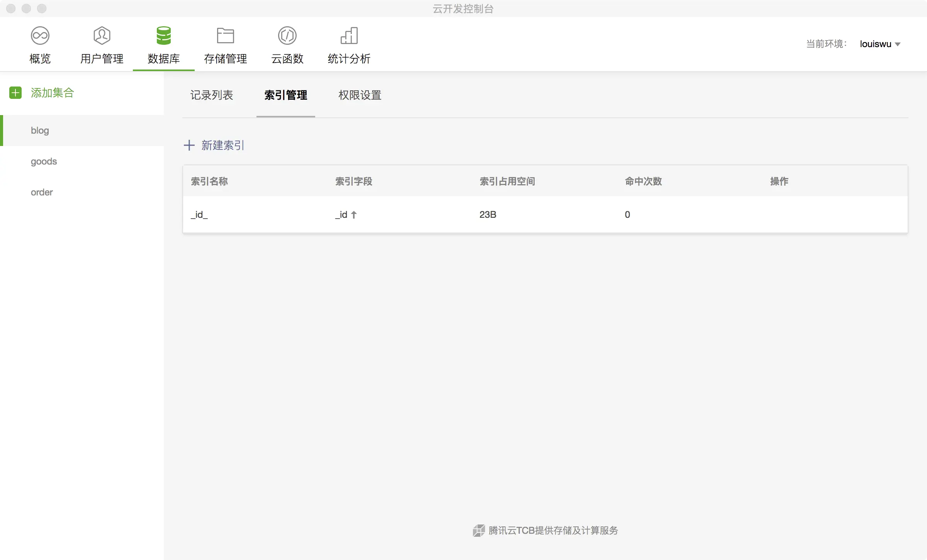
Task: Open the environment selector showing louiswu
Action: (875, 44)
